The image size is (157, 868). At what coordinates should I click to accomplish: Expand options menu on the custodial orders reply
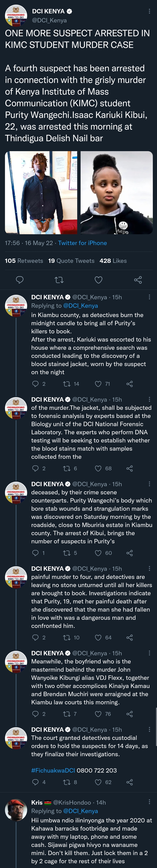[149, 729]
